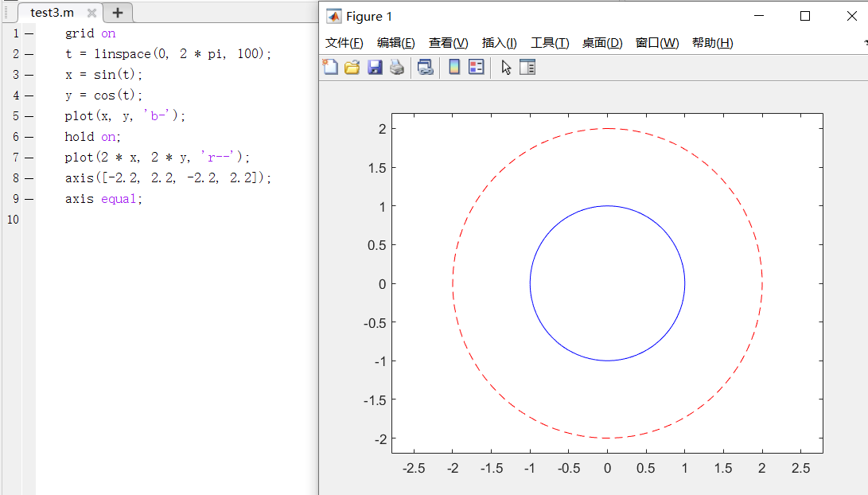The width and height of the screenshot is (868, 495).
Task: Open the 查看(V) menu
Action: pyautogui.click(x=447, y=43)
